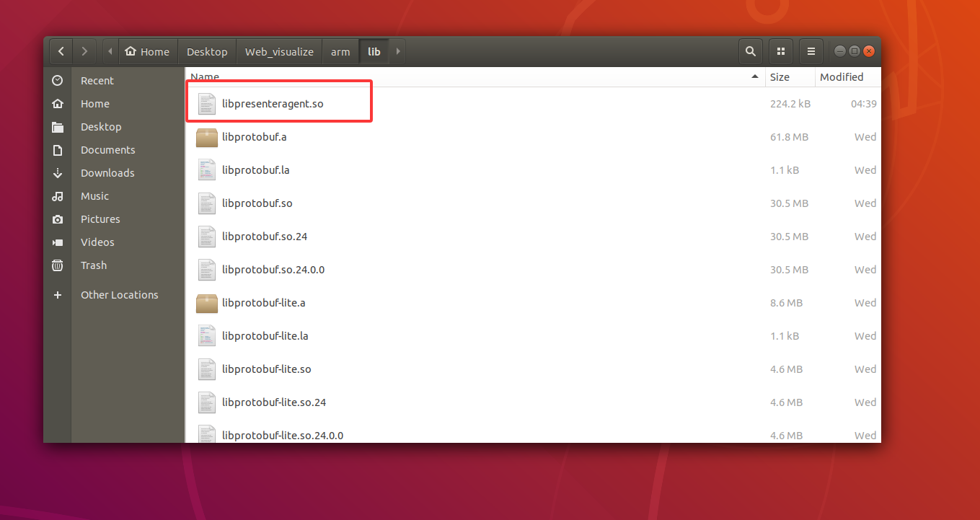Select the libpresenteragent.so file name
The height and width of the screenshot is (520, 980).
click(273, 104)
